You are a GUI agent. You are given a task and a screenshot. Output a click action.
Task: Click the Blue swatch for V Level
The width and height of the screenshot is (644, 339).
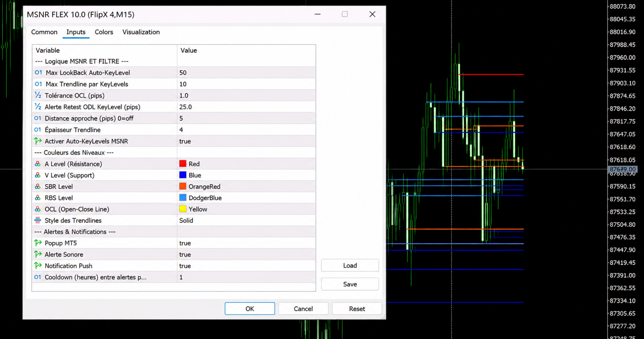pos(183,175)
